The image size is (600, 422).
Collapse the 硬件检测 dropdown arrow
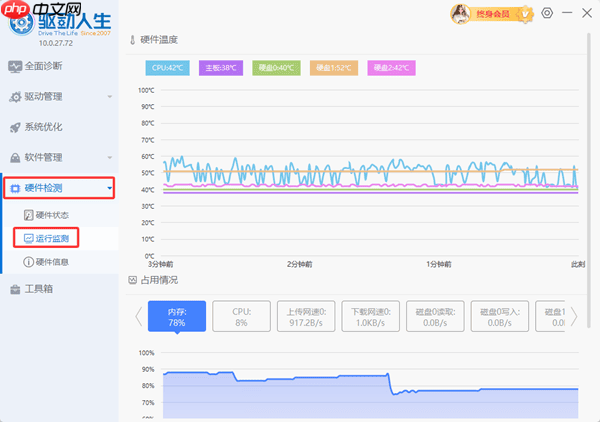(x=110, y=188)
